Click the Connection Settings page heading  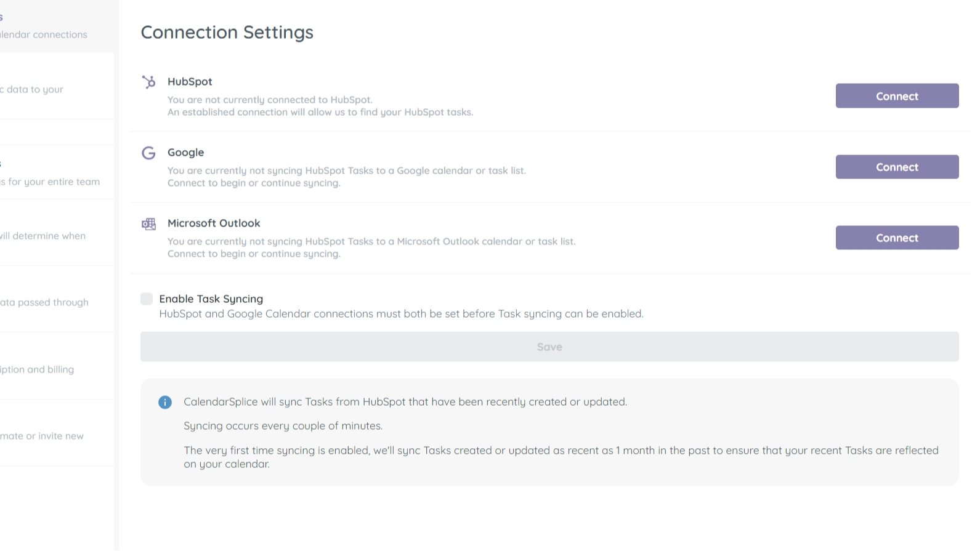tap(227, 32)
